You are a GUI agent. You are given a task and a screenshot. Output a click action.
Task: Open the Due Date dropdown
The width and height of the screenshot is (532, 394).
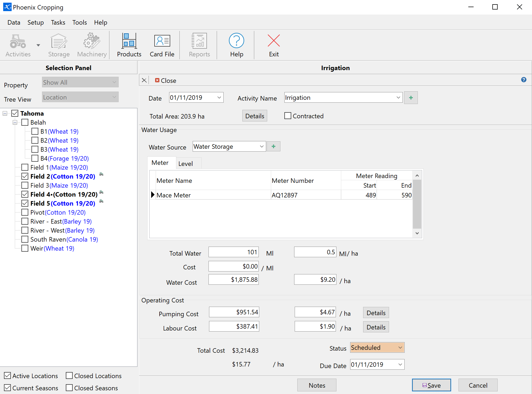[x=400, y=364]
